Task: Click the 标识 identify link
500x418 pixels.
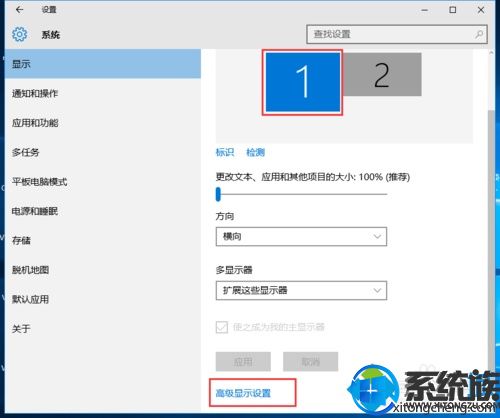Action: point(225,152)
